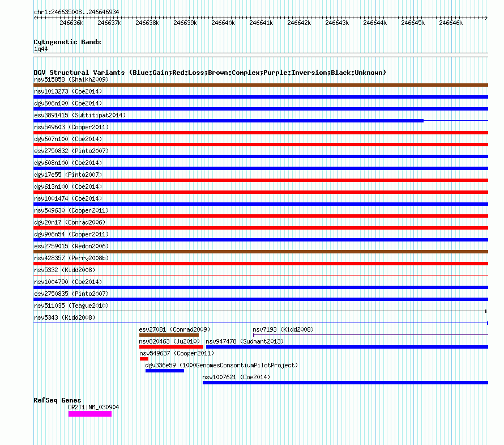
Task: Open the dgv17e55 (Pinto2007) label
Action: click(68, 175)
